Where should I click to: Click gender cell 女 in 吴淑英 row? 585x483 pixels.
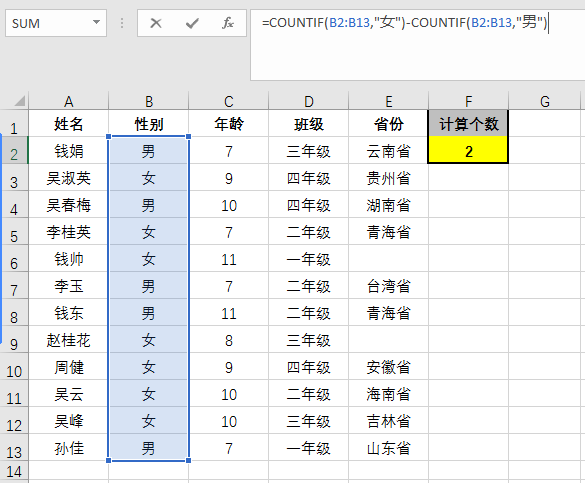point(148,178)
